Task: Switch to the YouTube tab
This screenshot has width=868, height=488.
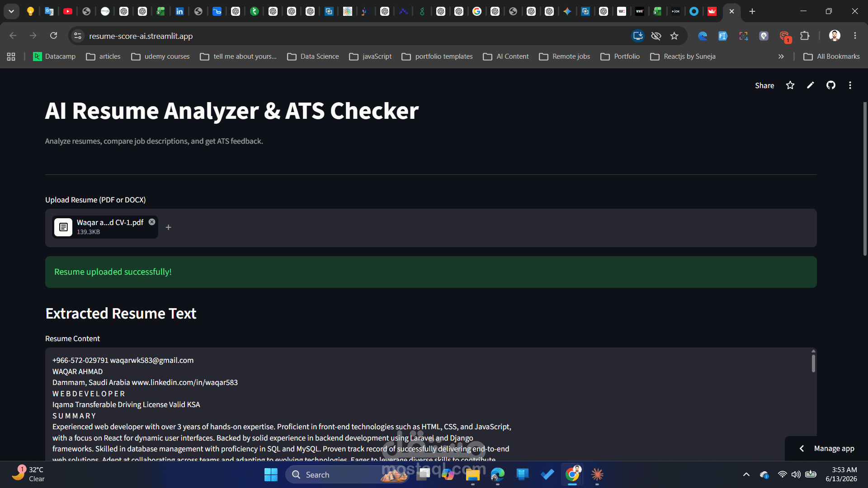Action: coord(68,11)
